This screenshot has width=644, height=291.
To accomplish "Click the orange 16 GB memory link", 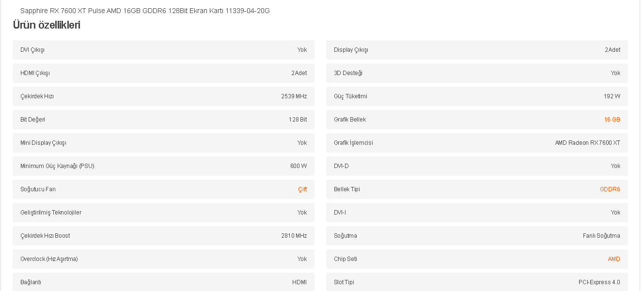I will 612,120.
